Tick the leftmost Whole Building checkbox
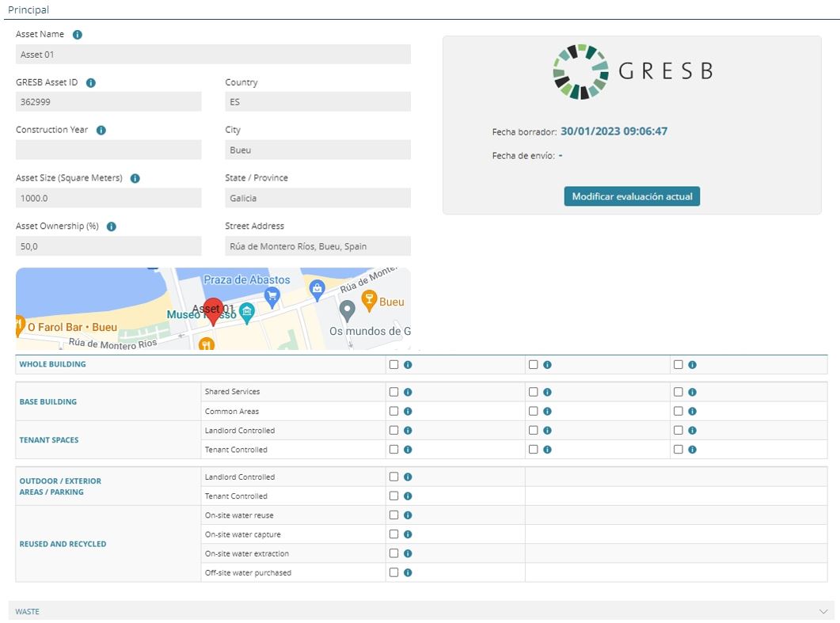The height and width of the screenshot is (623, 840). tap(393, 364)
